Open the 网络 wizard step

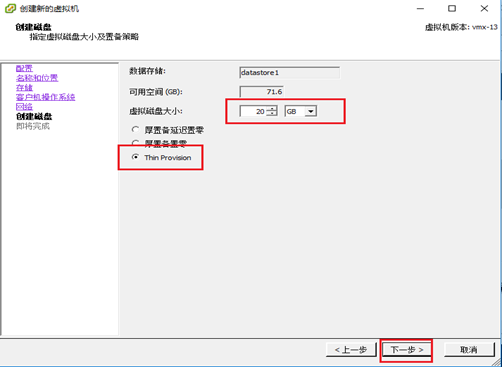(x=24, y=107)
